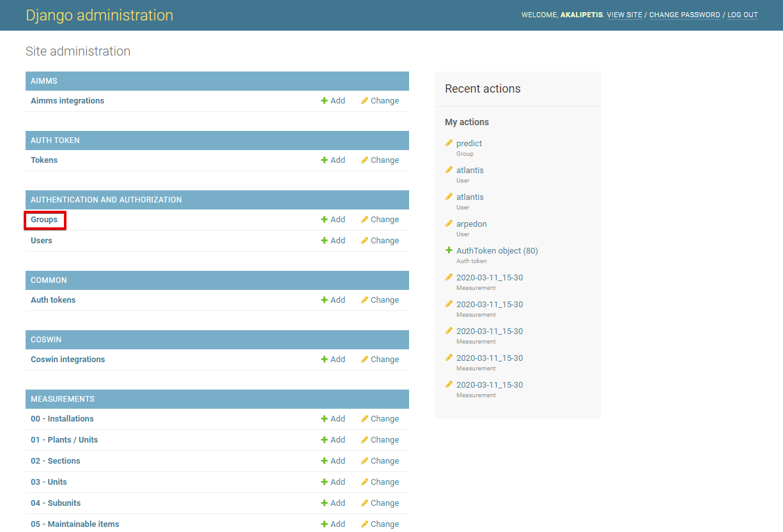This screenshot has width=783, height=532.
Task: Click Add in the Tokens row under AUTH TOKEN
Action: point(333,160)
